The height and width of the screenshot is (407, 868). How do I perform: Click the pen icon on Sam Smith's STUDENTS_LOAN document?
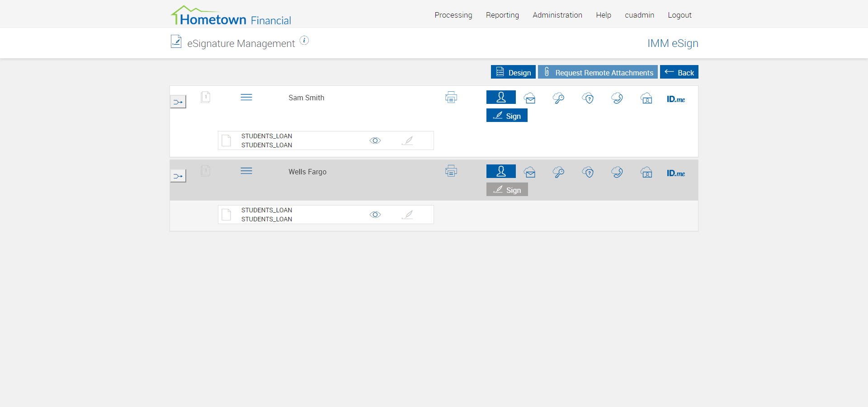[407, 140]
